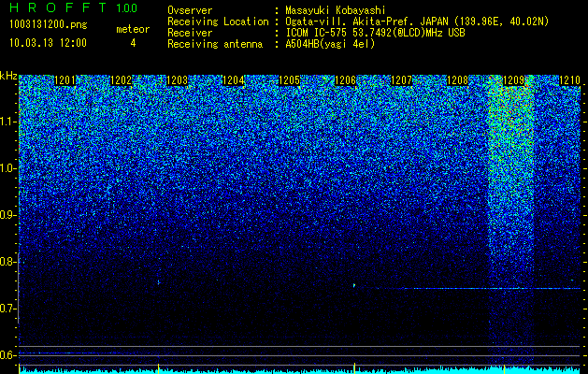Image resolution: width=588 pixels, height=374 pixels.
Task: Click the 1205 time marker label
Action: point(289,80)
